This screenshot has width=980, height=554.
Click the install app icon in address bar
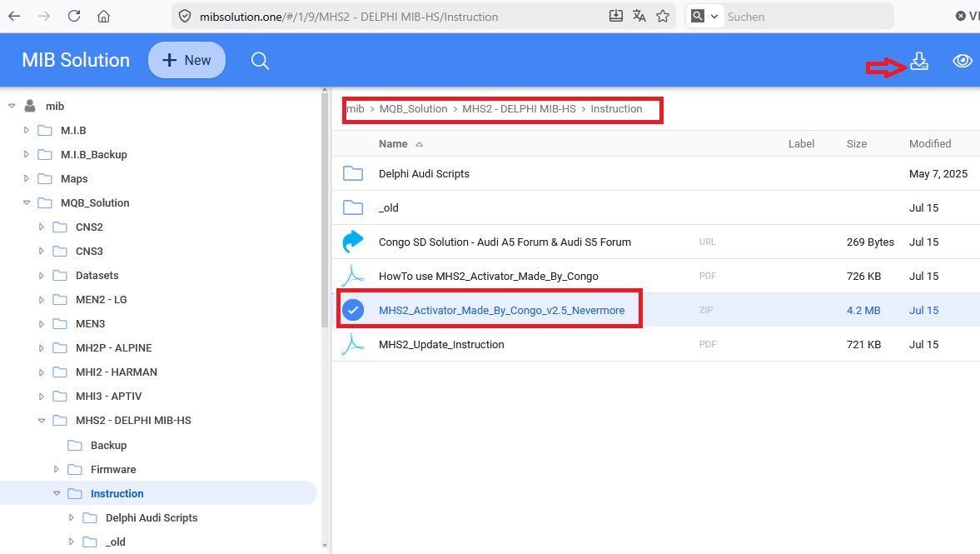(615, 17)
